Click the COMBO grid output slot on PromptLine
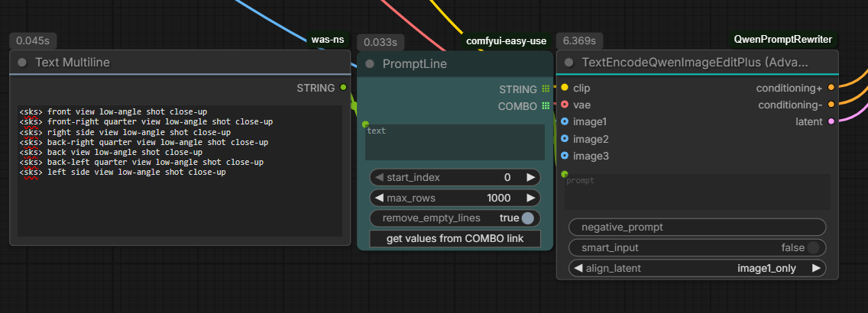Viewport: 868px width, 313px height. click(546, 106)
